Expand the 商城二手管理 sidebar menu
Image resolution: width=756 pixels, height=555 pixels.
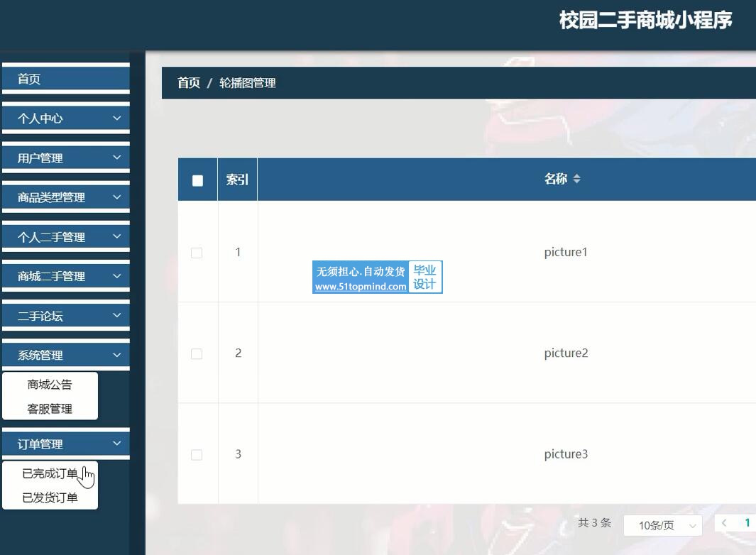tap(65, 276)
